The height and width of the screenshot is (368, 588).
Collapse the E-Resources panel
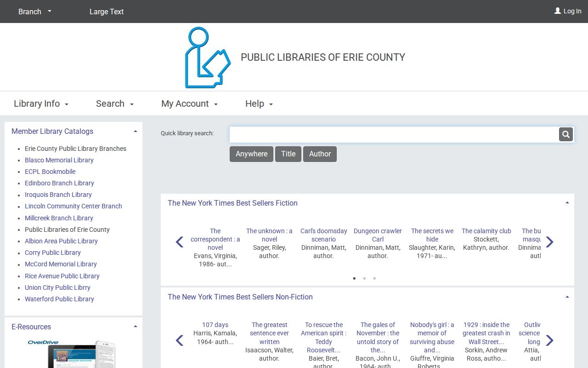(136, 327)
